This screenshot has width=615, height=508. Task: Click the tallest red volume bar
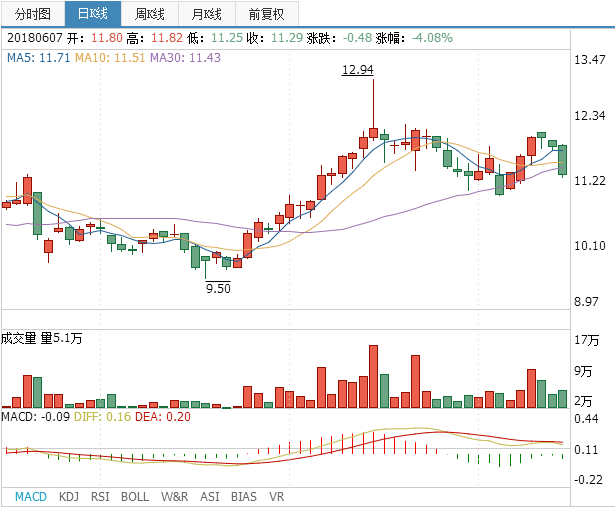[x=373, y=377]
